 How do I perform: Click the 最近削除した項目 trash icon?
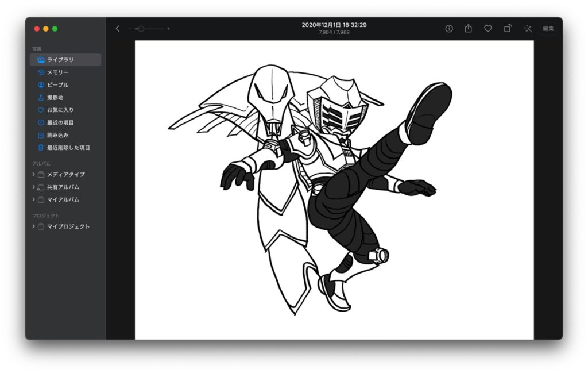[41, 148]
